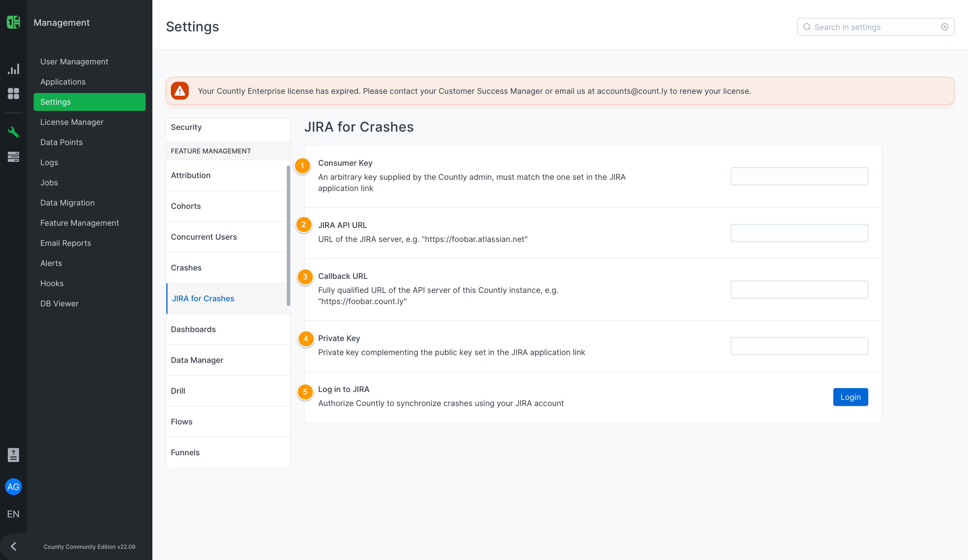Open the AG user avatar

click(x=13, y=487)
